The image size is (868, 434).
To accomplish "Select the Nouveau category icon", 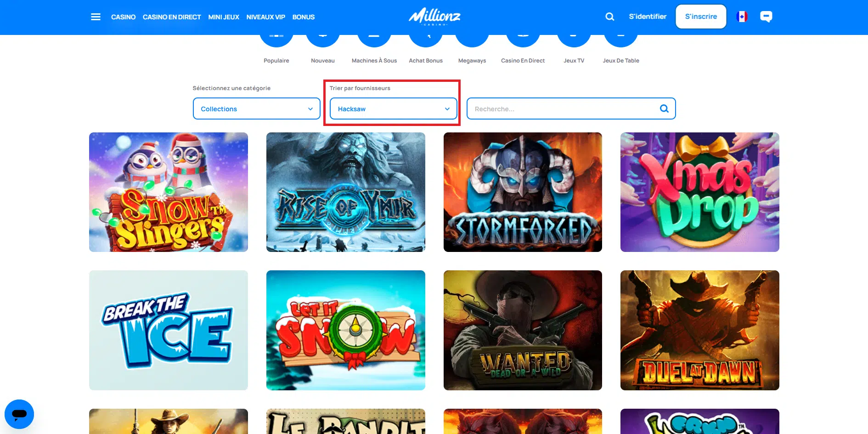I will [323, 40].
